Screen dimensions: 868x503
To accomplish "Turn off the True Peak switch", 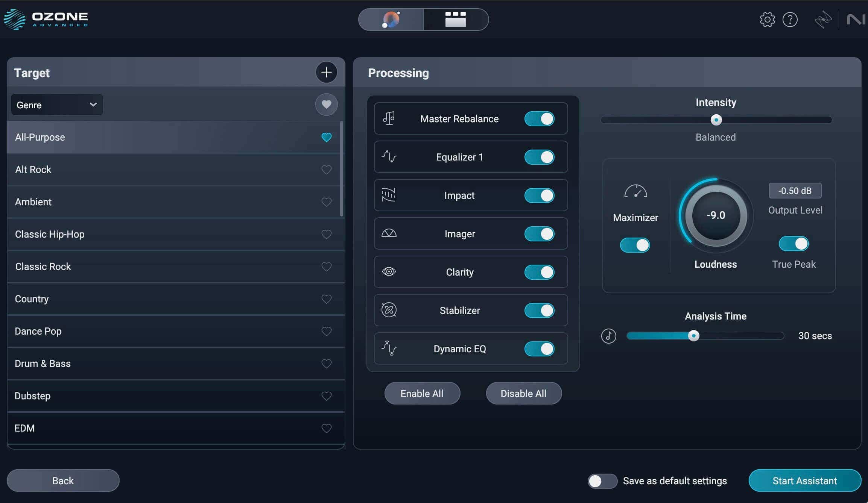I will tap(794, 244).
